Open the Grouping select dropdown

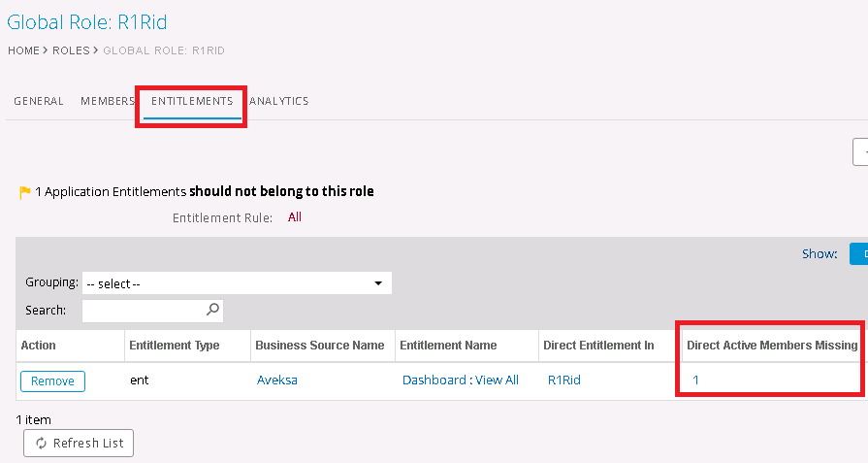pyautogui.click(x=237, y=283)
